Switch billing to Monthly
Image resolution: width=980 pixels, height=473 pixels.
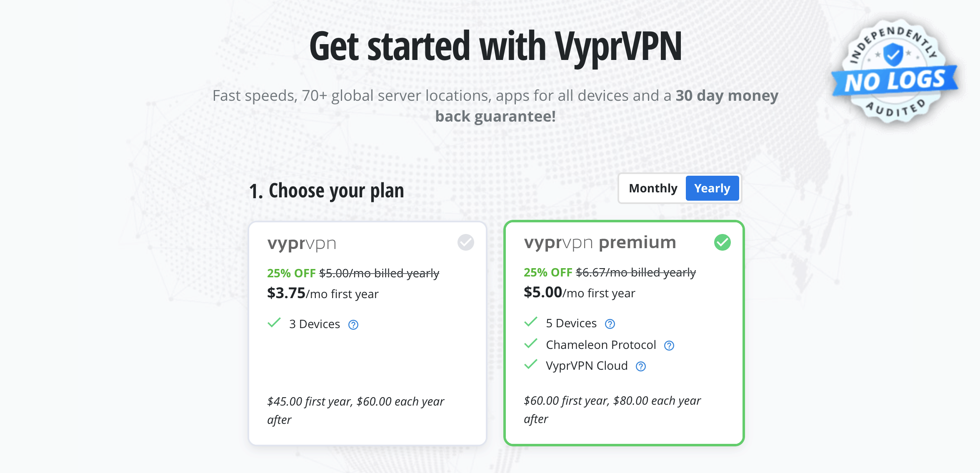click(653, 188)
